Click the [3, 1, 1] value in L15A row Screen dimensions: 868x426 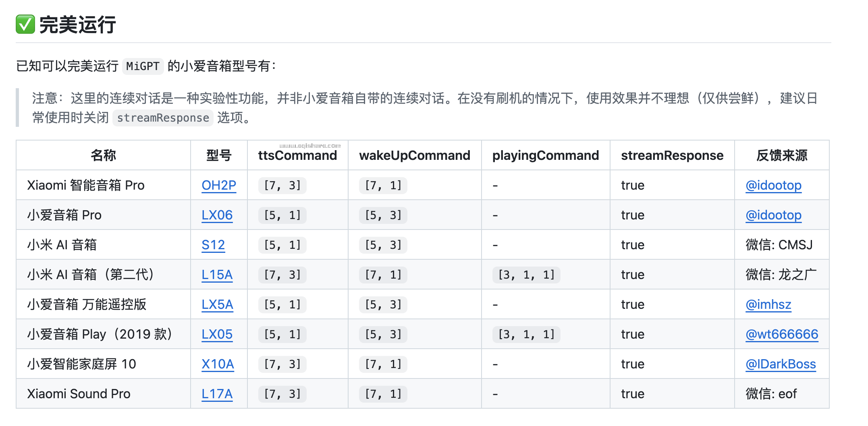(526, 275)
